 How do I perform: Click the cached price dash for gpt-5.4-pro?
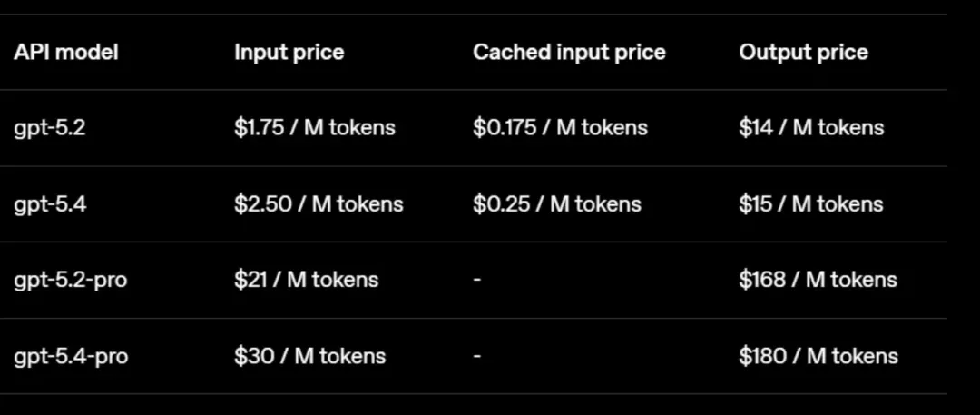point(477,356)
